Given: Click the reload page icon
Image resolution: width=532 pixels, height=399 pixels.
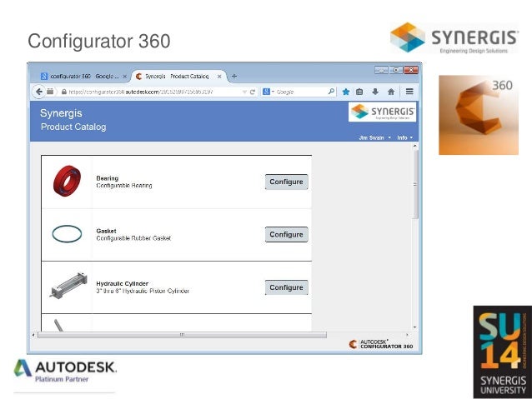Looking at the screenshot, I should (253, 92).
